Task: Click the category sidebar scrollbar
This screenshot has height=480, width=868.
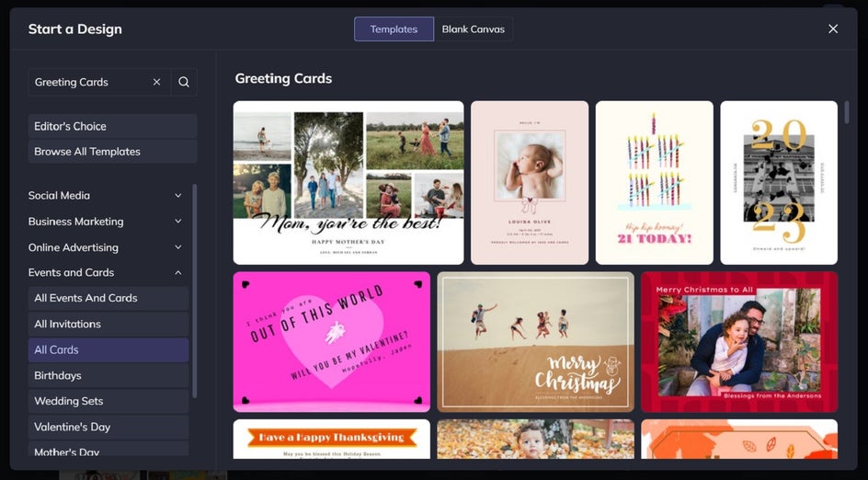Action: [194, 291]
